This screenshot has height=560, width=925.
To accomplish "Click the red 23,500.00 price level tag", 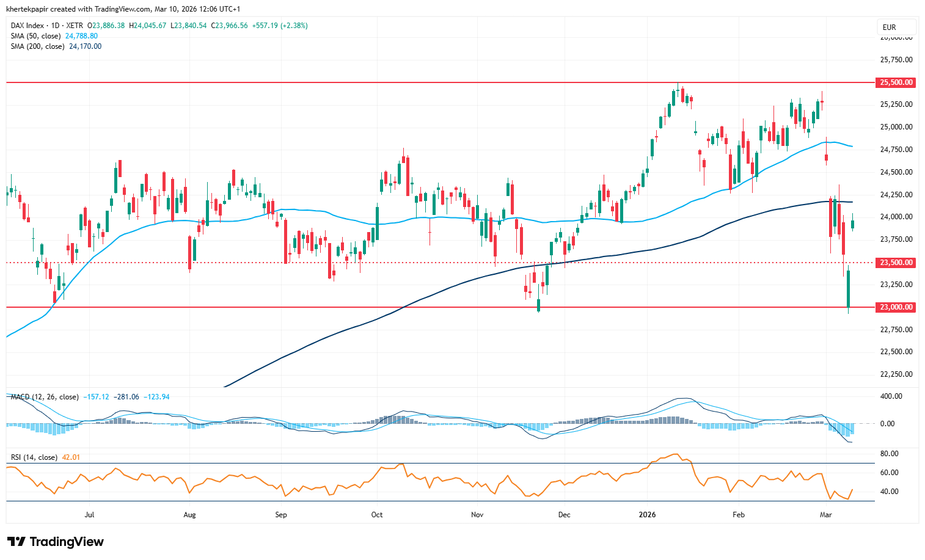I will [896, 263].
